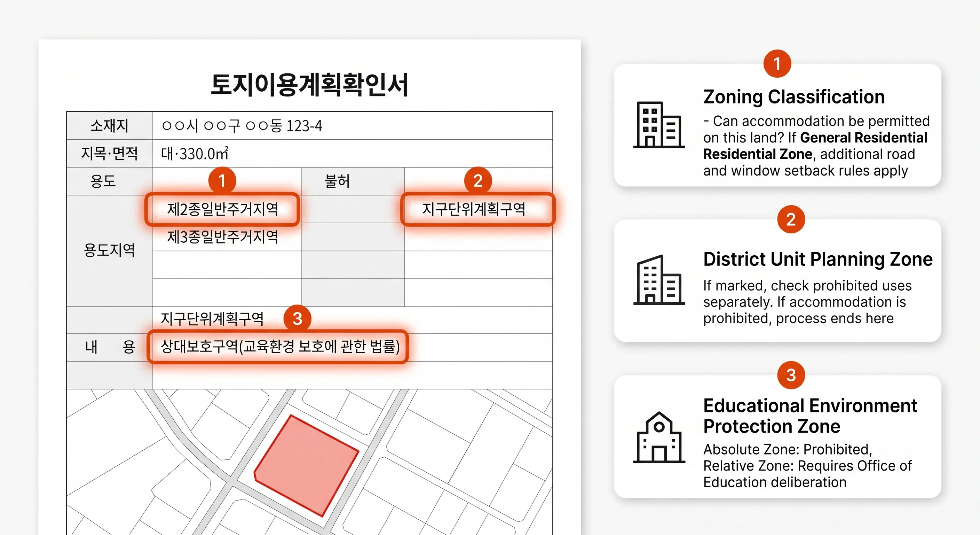The width and height of the screenshot is (980, 535).
Task: Click the 내 용 row label
Action: pyautogui.click(x=110, y=347)
